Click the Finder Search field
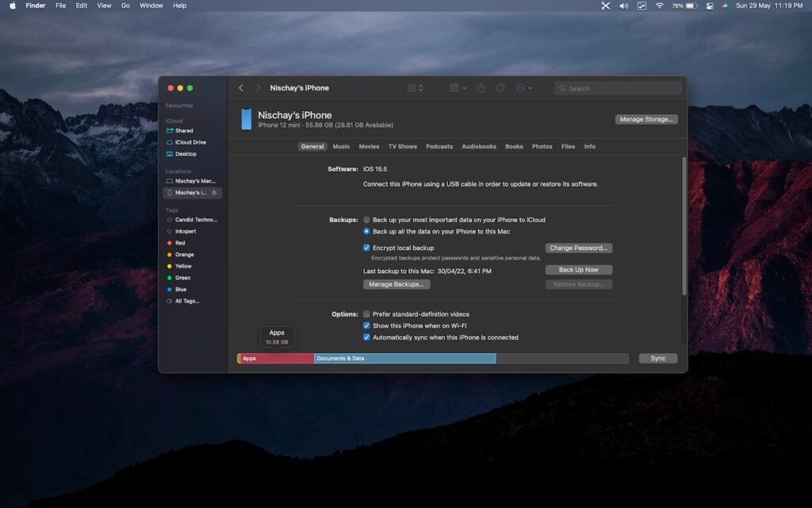 tap(618, 89)
